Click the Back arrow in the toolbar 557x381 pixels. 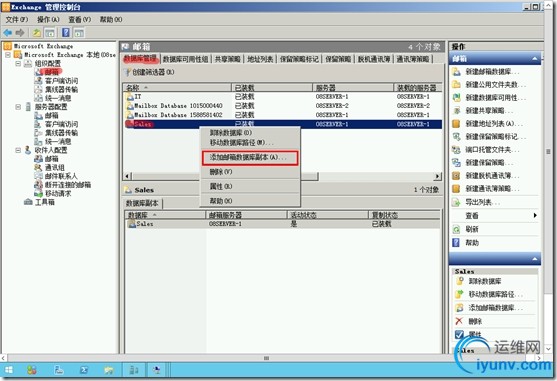coord(7,33)
